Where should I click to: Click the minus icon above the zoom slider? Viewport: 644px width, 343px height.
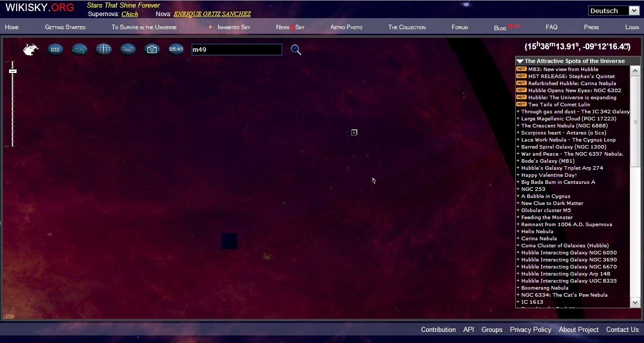click(7, 63)
